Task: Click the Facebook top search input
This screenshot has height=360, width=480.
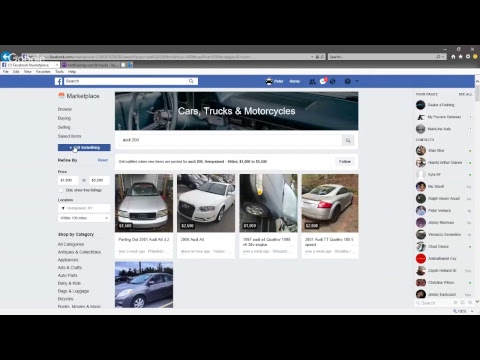Action: 125,81
